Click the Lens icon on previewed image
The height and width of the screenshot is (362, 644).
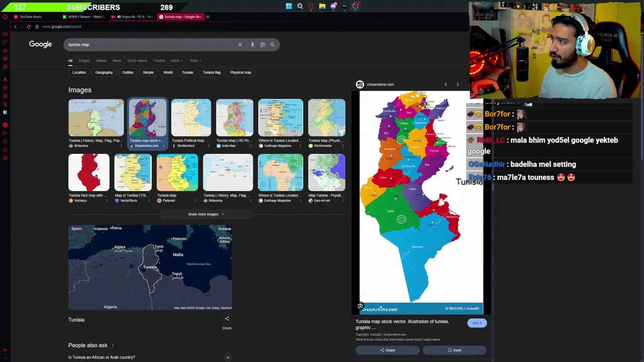pos(360,306)
